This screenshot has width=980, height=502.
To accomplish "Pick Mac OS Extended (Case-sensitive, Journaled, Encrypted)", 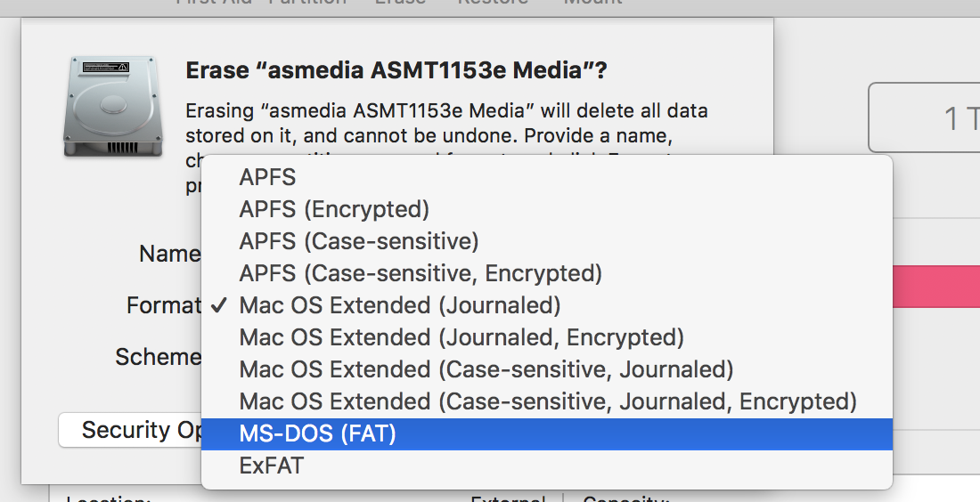I will pyautogui.click(x=547, y=401).
